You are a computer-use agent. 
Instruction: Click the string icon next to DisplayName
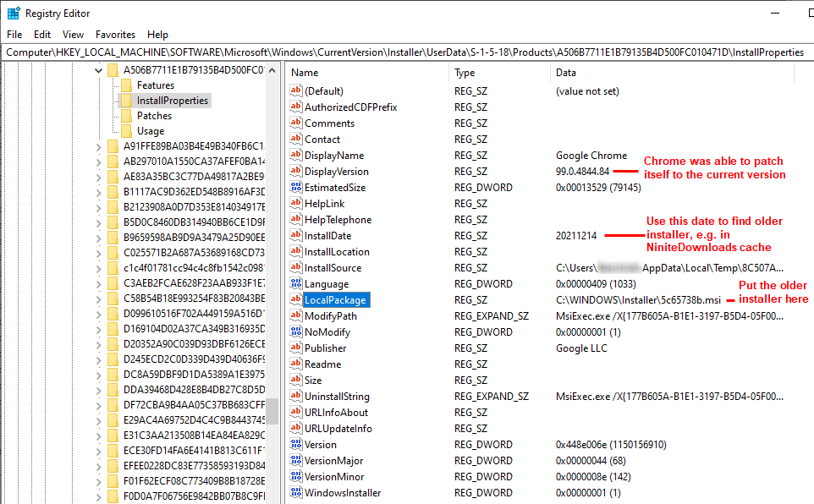click(296, 155)
